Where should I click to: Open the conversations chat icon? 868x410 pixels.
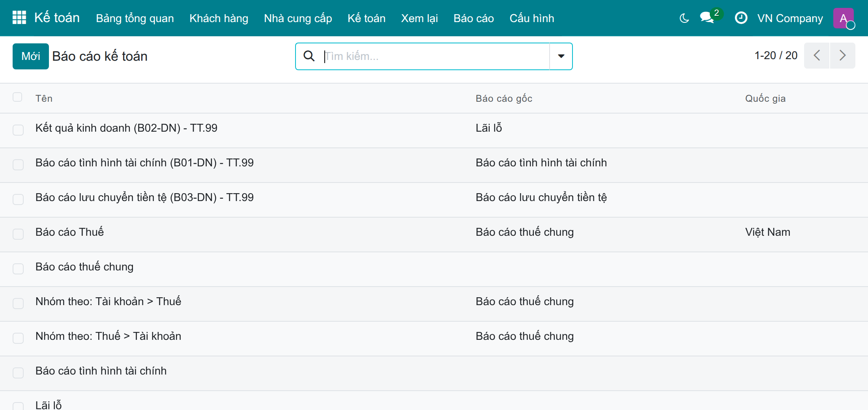707,18
